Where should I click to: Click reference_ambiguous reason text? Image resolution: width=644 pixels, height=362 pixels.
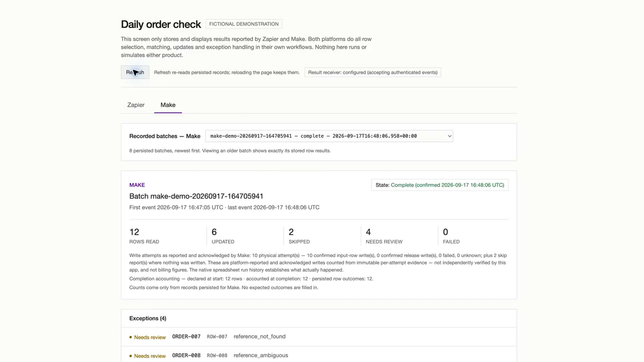(261, 355)
